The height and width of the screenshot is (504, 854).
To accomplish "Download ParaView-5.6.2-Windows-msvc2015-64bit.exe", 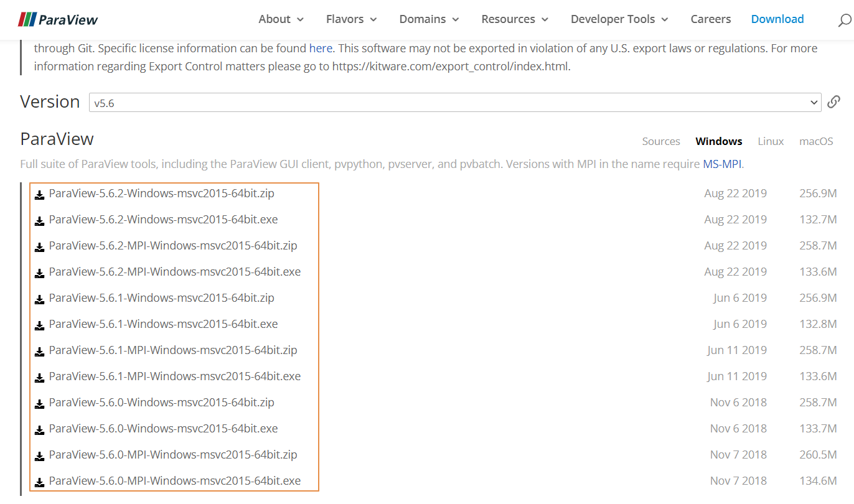I will click(x=163, y=220).
